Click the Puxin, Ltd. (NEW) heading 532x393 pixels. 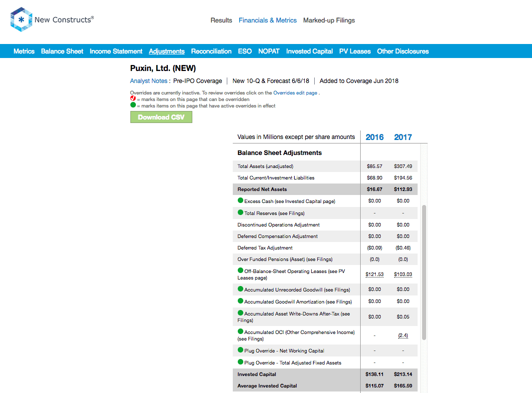pos(163,68)
